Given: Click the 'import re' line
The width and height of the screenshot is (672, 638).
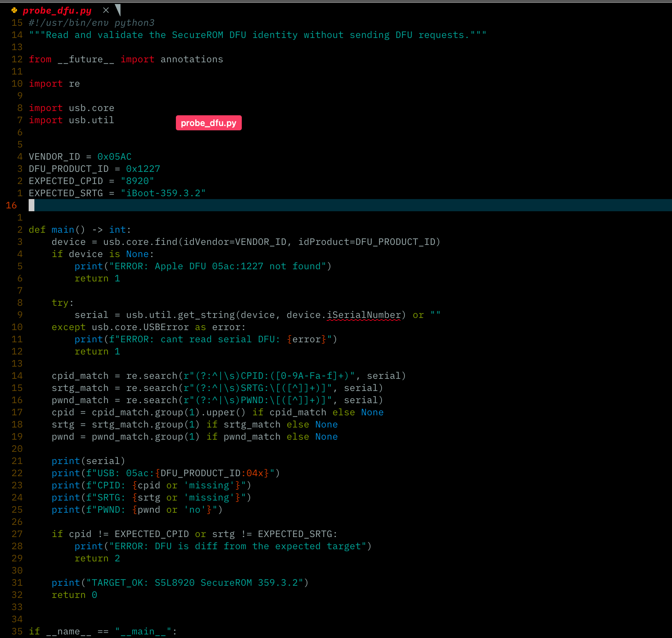Looking at the screenshot, I should 54,84.
